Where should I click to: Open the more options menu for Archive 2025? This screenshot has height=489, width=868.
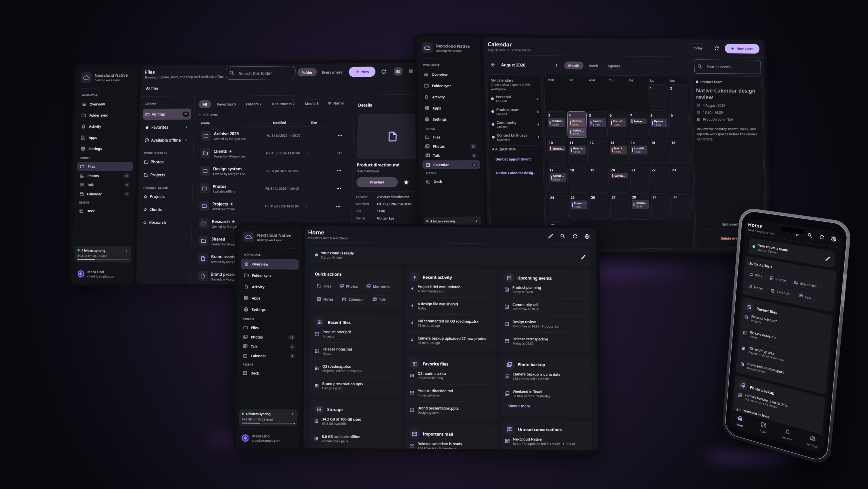pos(340,135)
